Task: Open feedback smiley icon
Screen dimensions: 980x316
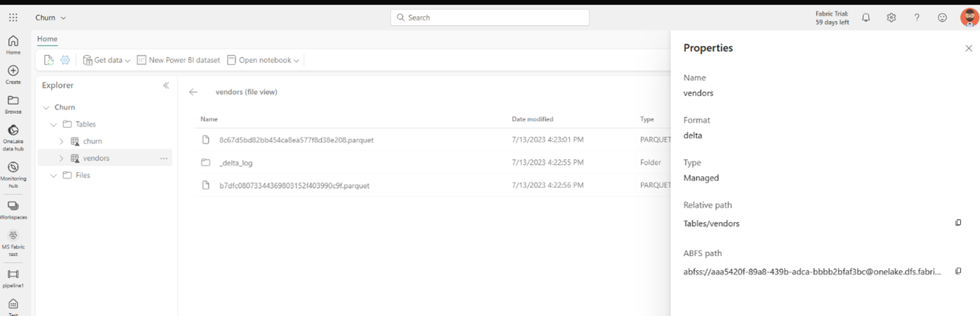Action: coord(942,18)
